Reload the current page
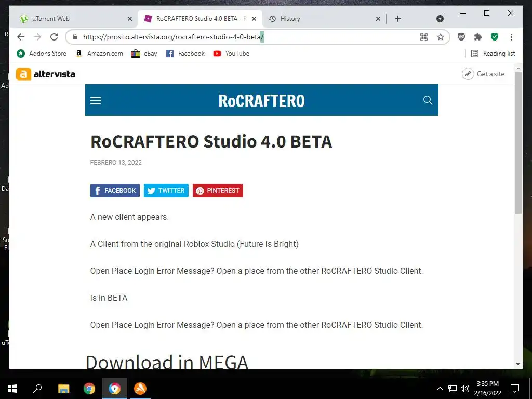Screen dimensions: 532x399 54,37
